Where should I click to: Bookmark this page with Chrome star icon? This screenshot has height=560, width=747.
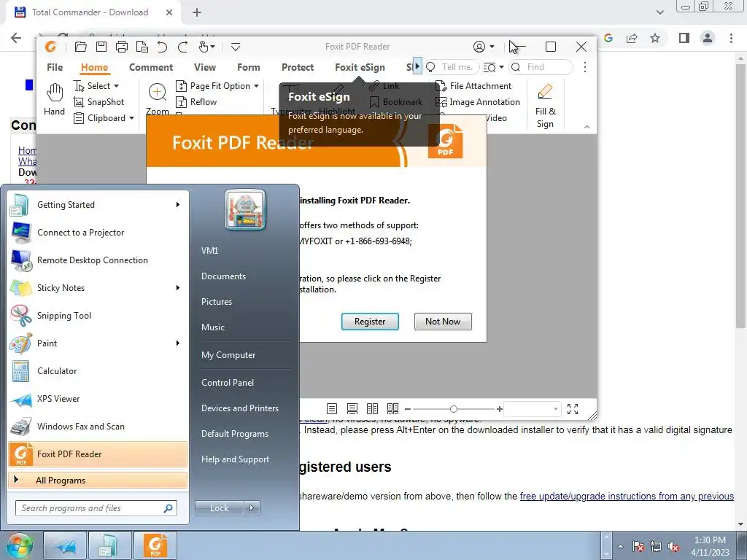(655, 38)
